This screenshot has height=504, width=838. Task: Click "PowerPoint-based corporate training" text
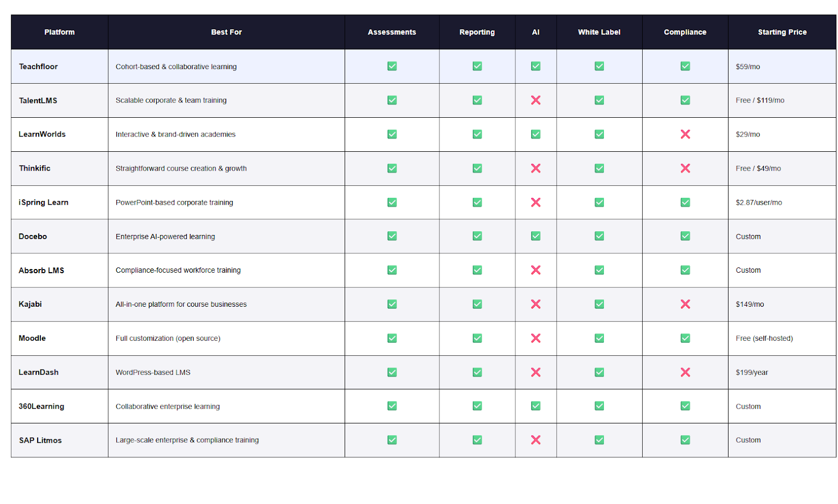click(x=174, y=202)
